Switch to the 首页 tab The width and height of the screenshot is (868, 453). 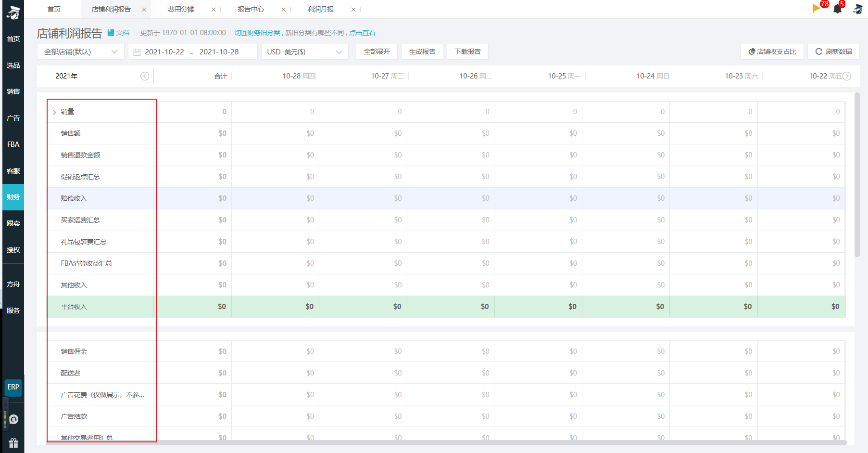pos(54,9)
